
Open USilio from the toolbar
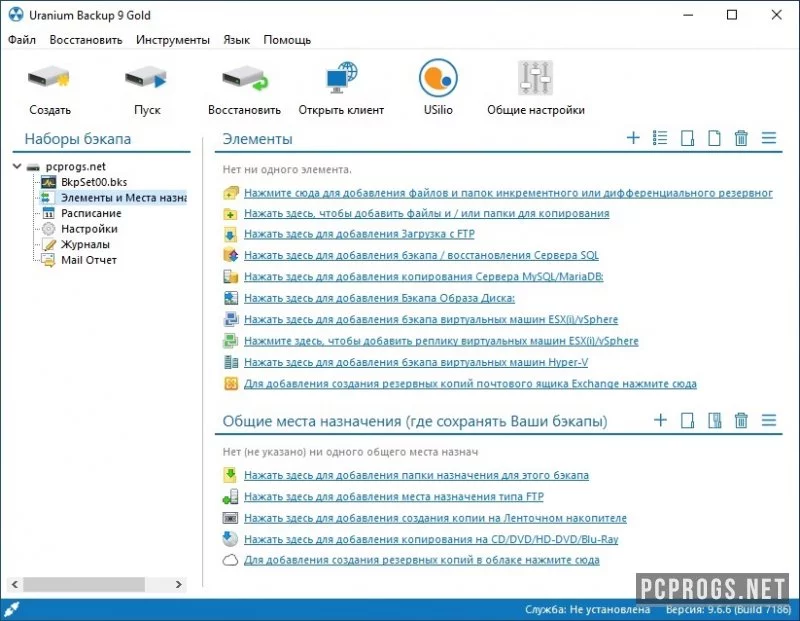(x=438, y=78)
